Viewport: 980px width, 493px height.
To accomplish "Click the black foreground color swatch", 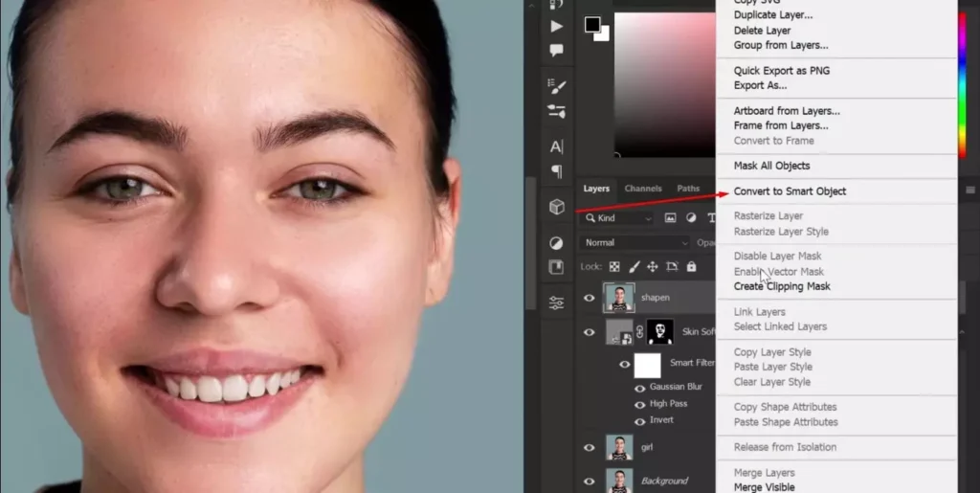I will pos(591,24).
